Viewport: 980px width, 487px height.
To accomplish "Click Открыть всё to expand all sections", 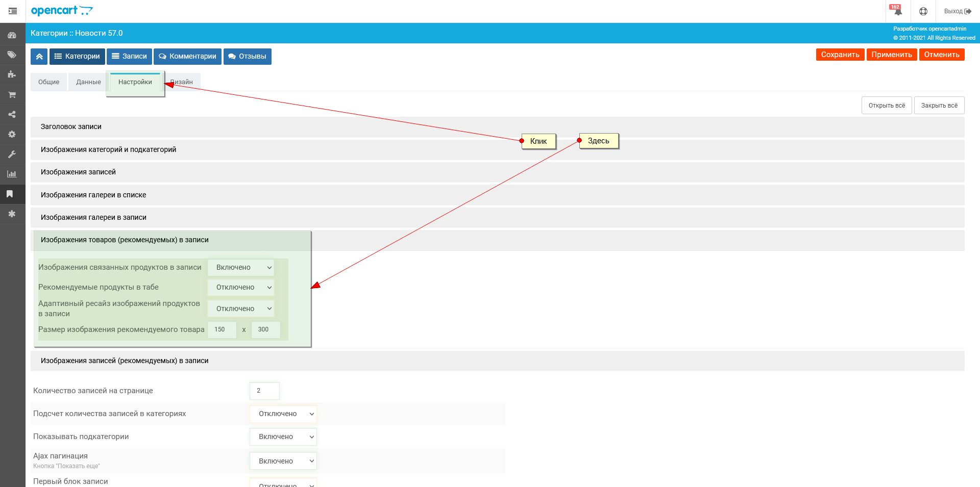I will tap(887, 106).
